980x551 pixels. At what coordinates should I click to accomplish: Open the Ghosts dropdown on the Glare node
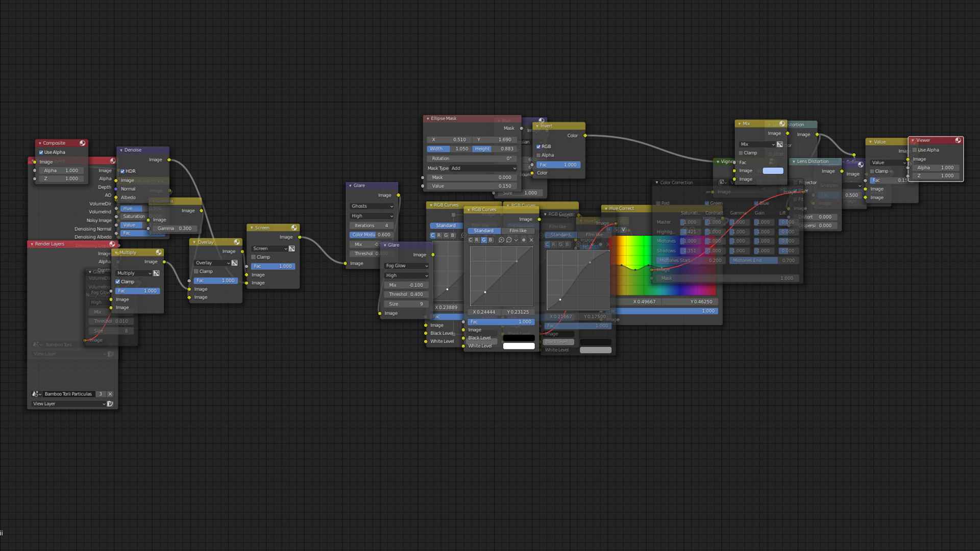371,206
